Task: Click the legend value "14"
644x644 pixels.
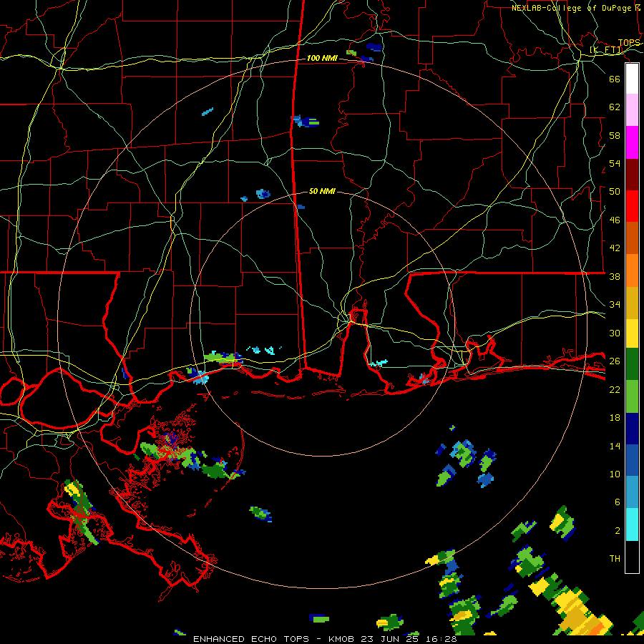Action: point(615,446)
